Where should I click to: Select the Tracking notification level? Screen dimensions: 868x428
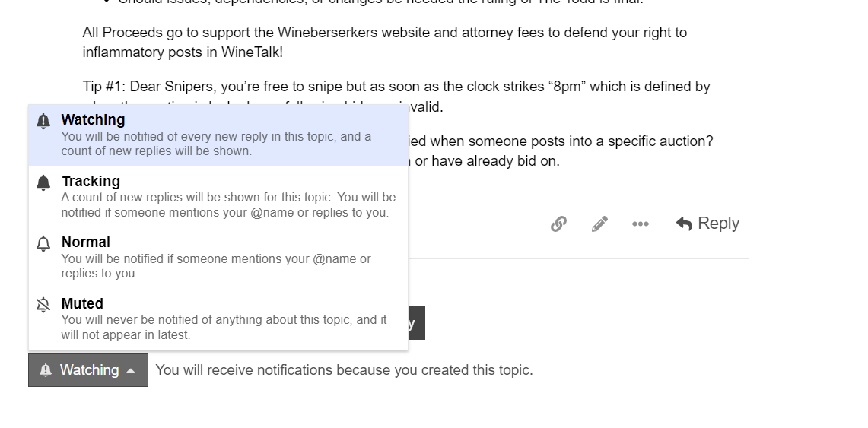(x=218, y=196)
